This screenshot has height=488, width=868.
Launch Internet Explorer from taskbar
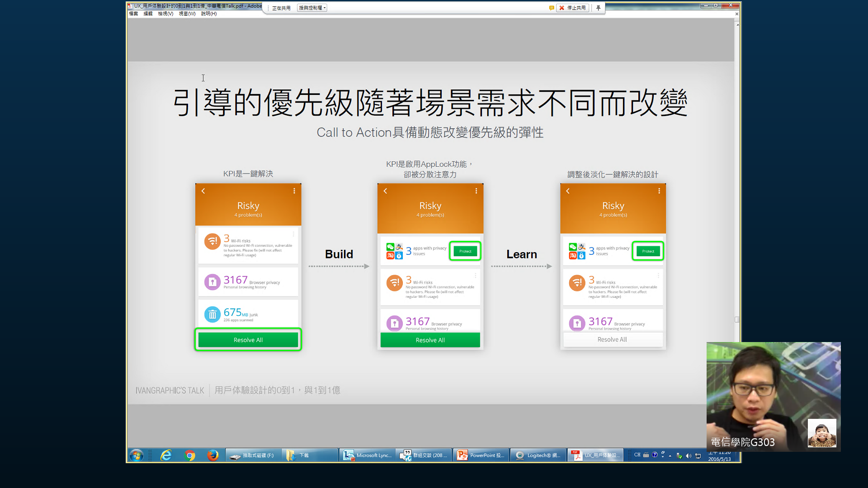[166, 455]
